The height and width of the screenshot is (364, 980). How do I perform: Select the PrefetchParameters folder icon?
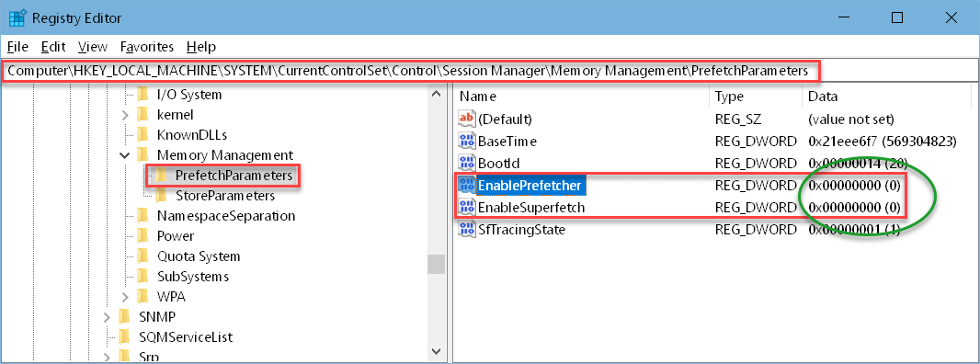pyautogui.click(x=161, y=176)
